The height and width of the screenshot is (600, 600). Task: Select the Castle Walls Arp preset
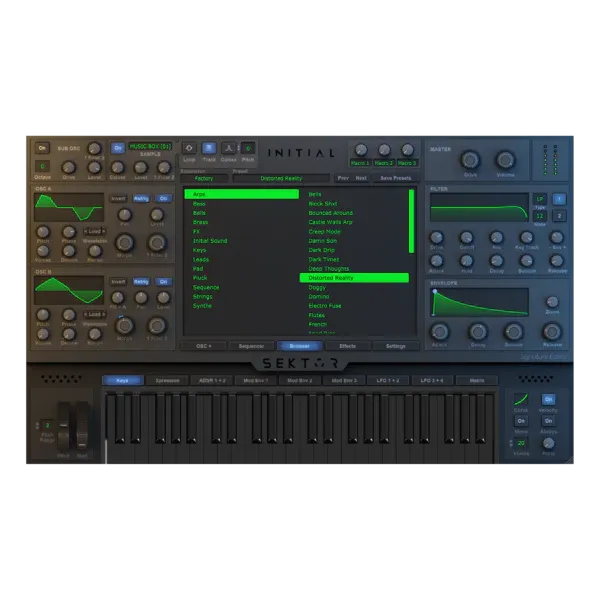331,222
